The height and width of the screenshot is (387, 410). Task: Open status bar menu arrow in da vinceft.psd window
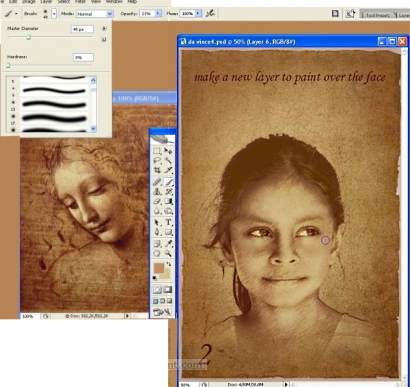[x=286, y=384]
